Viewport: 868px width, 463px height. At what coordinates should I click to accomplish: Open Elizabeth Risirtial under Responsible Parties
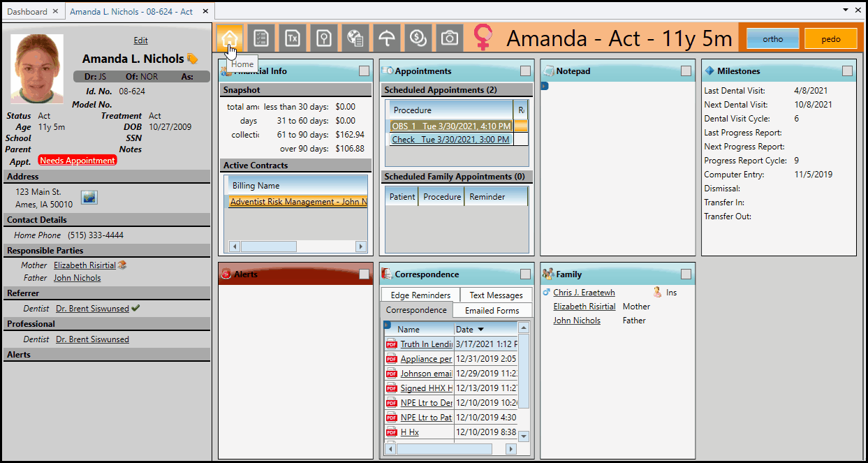(84, 265)
